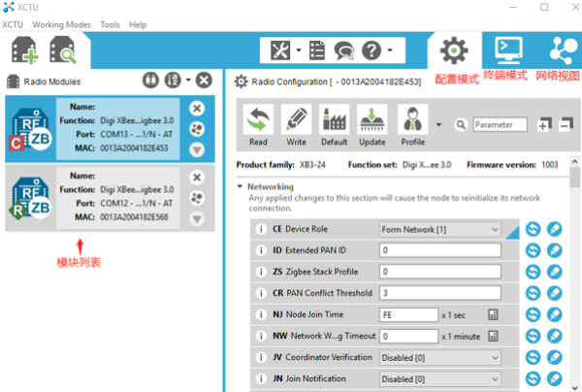
Task: Open the sort modules dropdown arrow
Action: (188, 80)
